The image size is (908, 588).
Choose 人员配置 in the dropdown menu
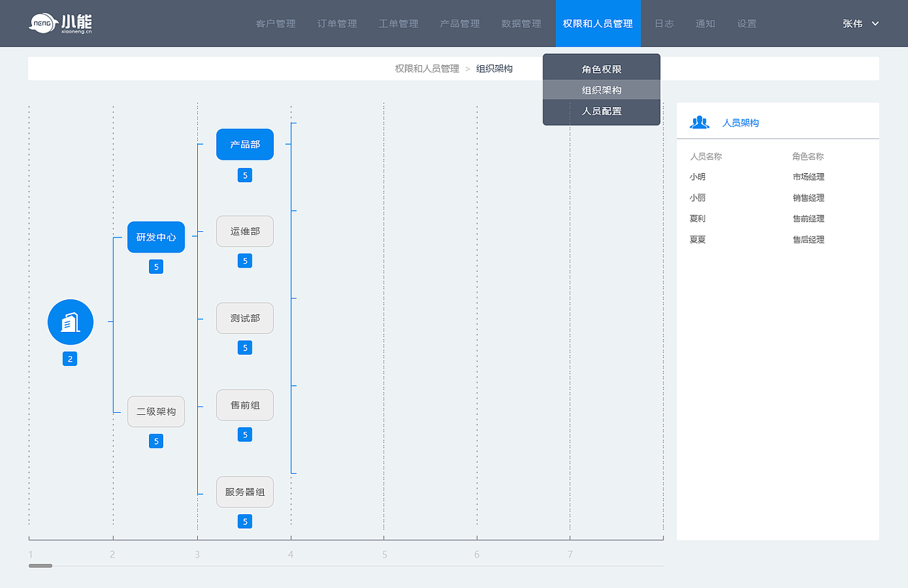(602, 111)
